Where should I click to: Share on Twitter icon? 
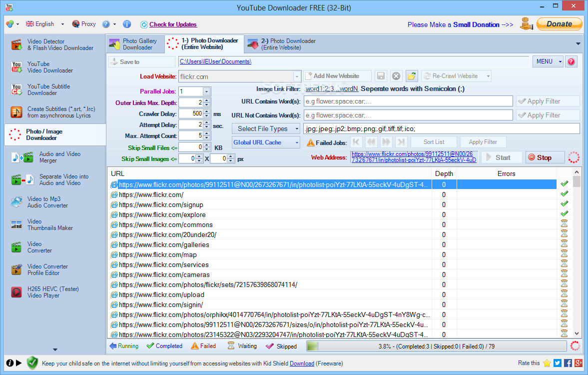point(557,363)
